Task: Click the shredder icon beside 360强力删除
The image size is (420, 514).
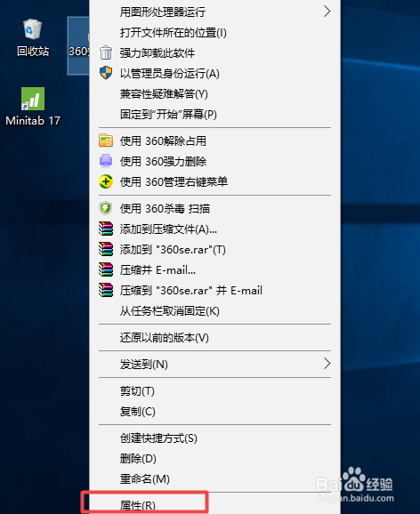Action: [x=106, y=161]
